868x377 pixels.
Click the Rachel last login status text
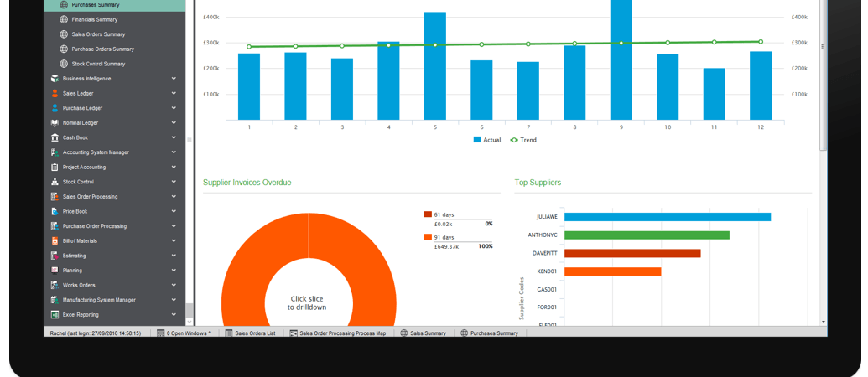(x=96, y=333)
